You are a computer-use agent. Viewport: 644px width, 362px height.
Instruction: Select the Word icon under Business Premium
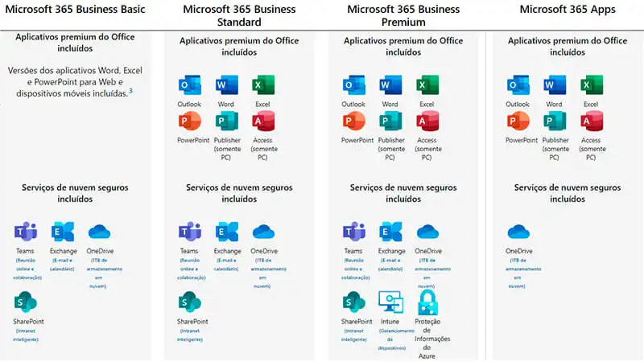pyautogui.click(x=390, y=86)
